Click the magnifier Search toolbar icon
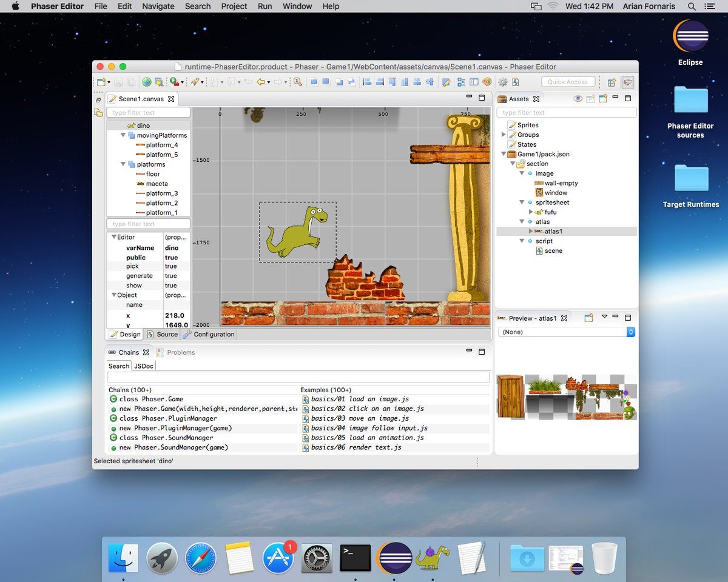 pos(298,82)
